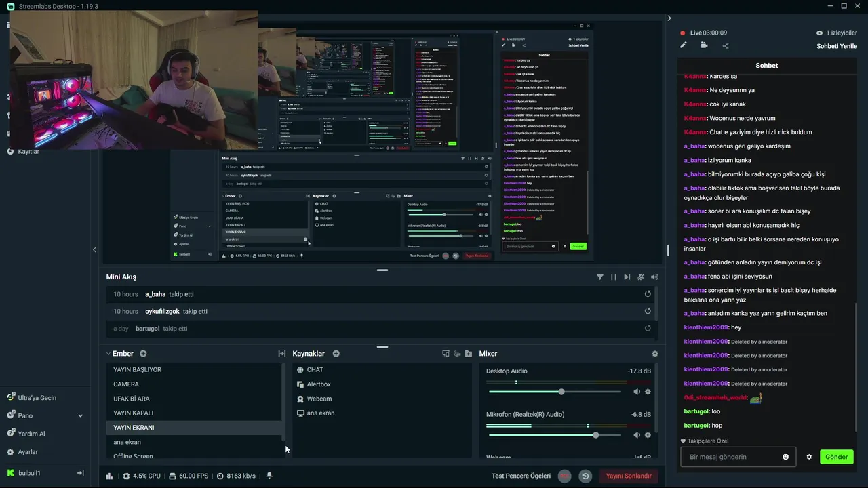The width and height of the screenshot is (868, 488).
Task: Open the Kaynaklar source layout icon
Action: pos(446,354)
